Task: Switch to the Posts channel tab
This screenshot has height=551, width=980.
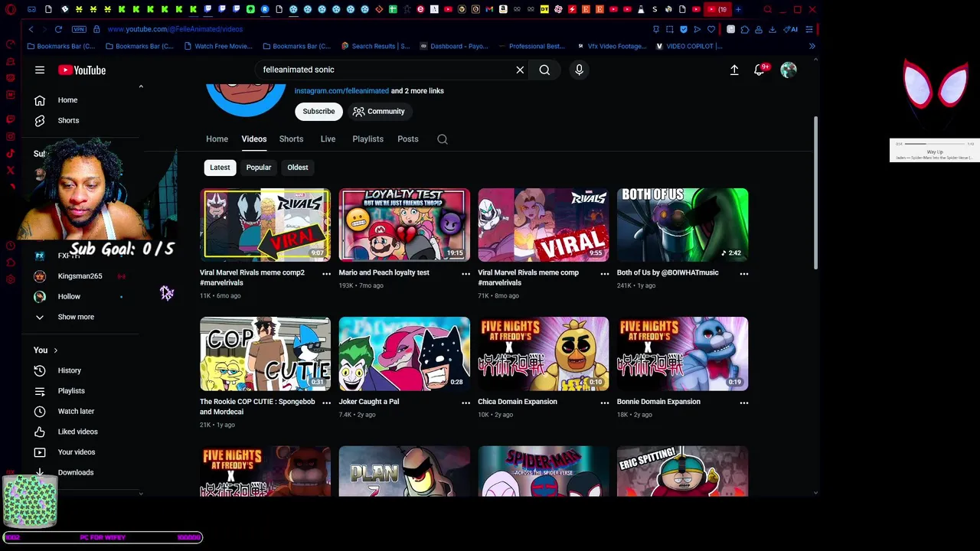Action: click(x=408, y=139)
